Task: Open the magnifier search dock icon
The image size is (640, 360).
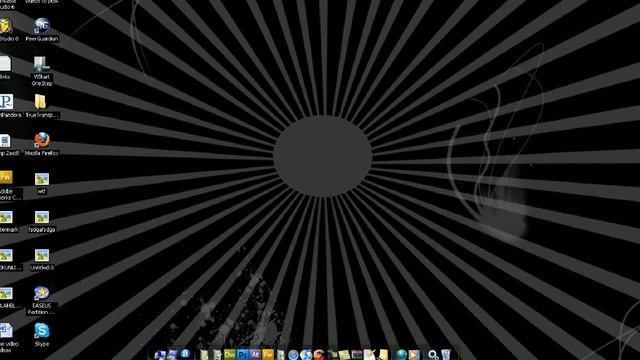Action: pos(433,355)
